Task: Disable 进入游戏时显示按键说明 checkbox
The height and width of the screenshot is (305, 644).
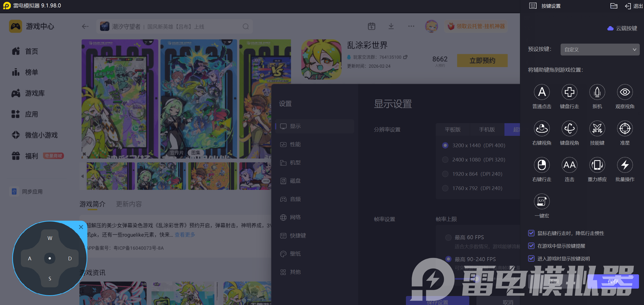Action: coord(531,258)
